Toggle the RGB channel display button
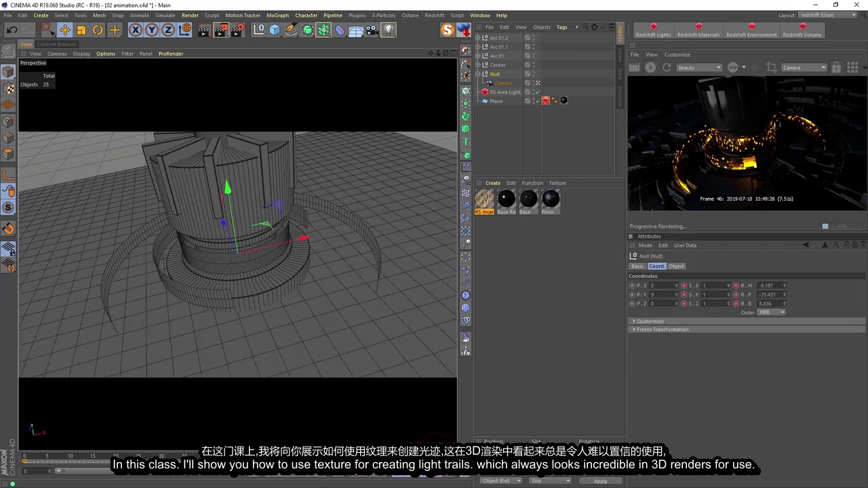This screenshot has height=488, width=868. coord(732,67)
